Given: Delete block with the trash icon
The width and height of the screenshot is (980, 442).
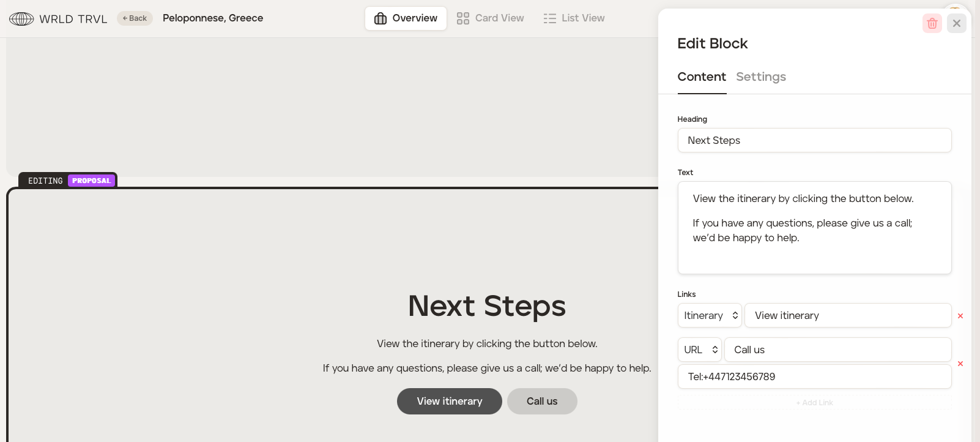Looking at the screenshot, I should tap(932, 23).
